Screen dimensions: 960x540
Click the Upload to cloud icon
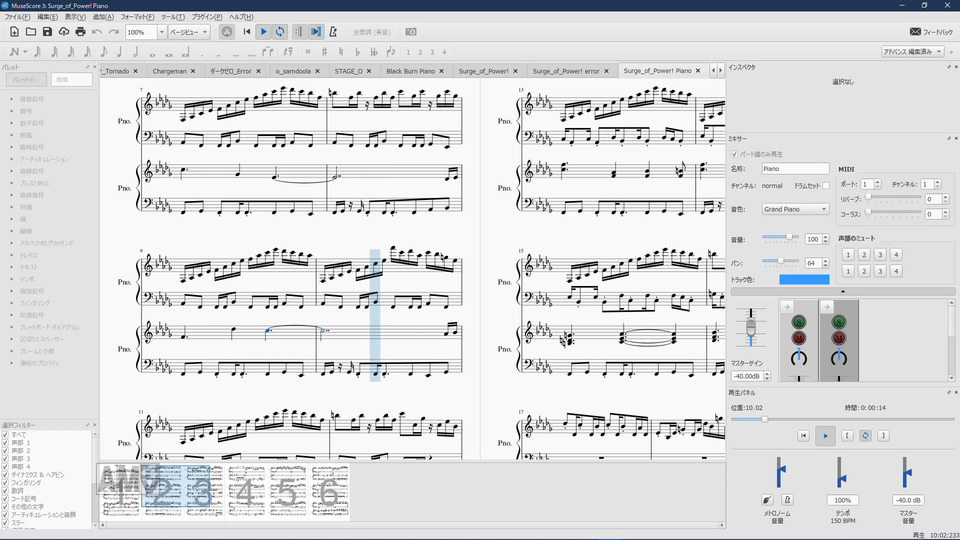click(64, 32)
